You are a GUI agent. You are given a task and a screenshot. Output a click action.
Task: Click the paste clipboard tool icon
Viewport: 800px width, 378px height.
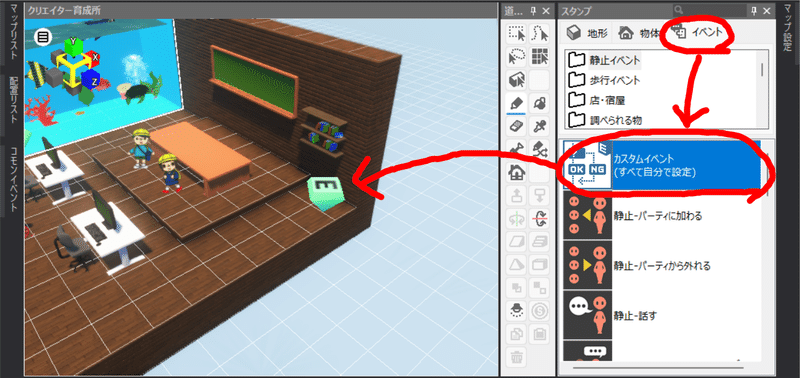(539, 334)
